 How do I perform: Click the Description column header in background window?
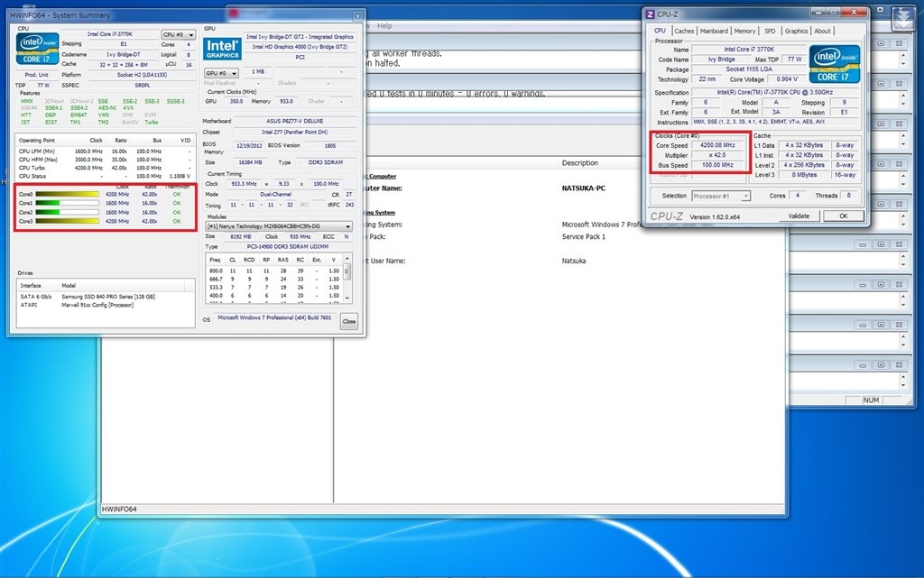580,163
